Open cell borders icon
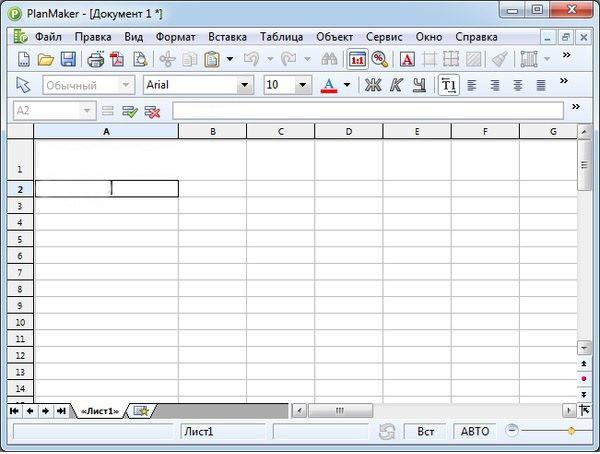The image size is (600, 454). pos(451,59)
